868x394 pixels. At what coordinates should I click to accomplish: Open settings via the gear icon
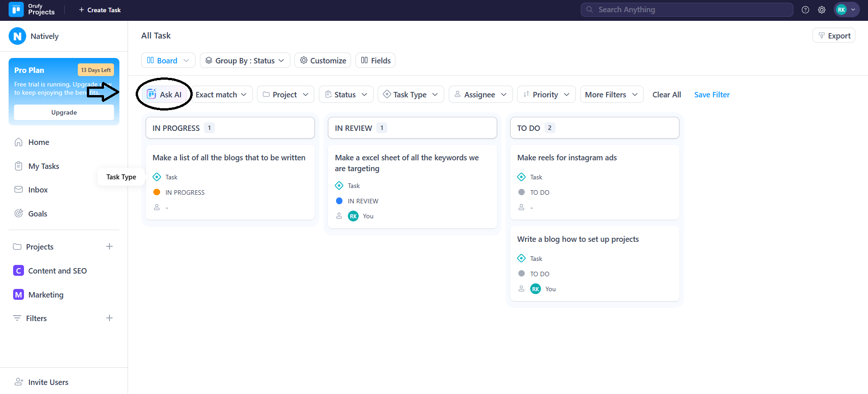pos(821,10)
